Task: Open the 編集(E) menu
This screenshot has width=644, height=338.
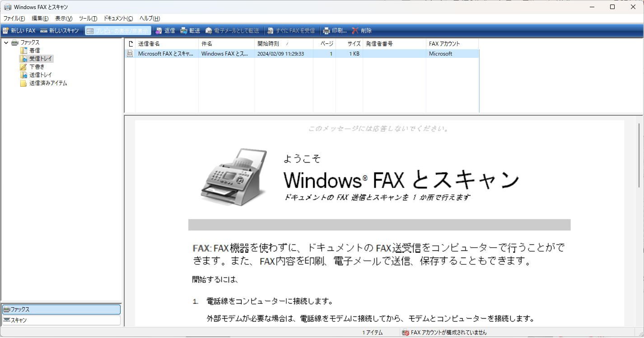Action: tap(40, 19)
